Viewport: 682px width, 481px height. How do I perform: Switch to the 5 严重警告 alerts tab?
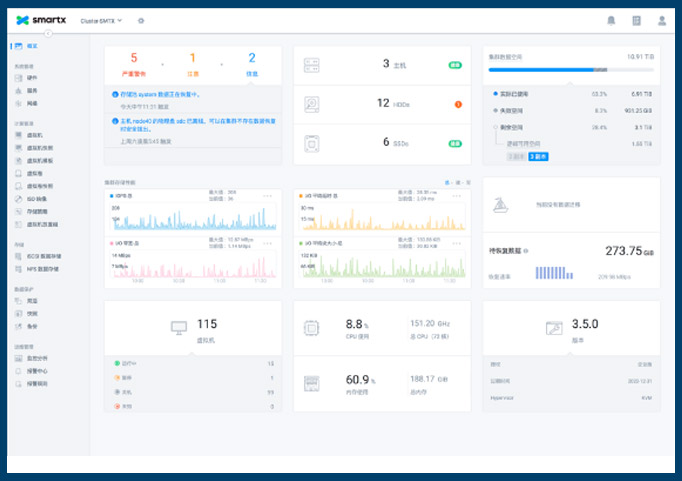pyautogui.click(x=134, y=64)
